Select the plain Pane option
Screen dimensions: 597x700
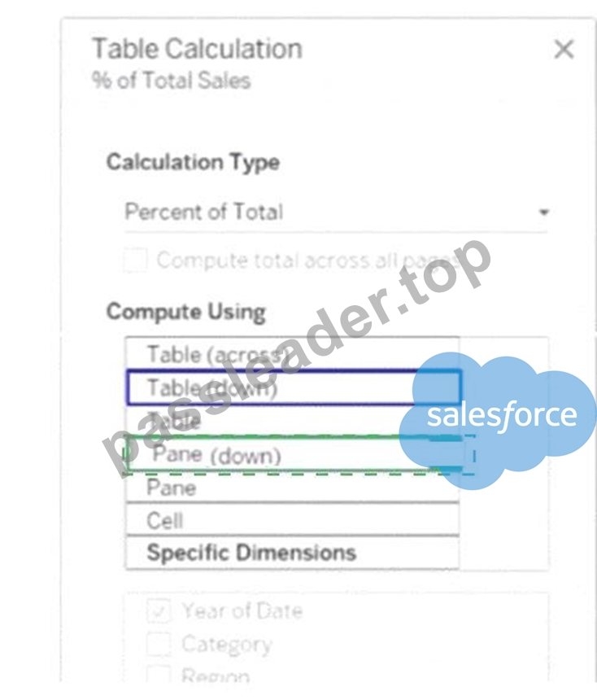click(x=293, y=488)
